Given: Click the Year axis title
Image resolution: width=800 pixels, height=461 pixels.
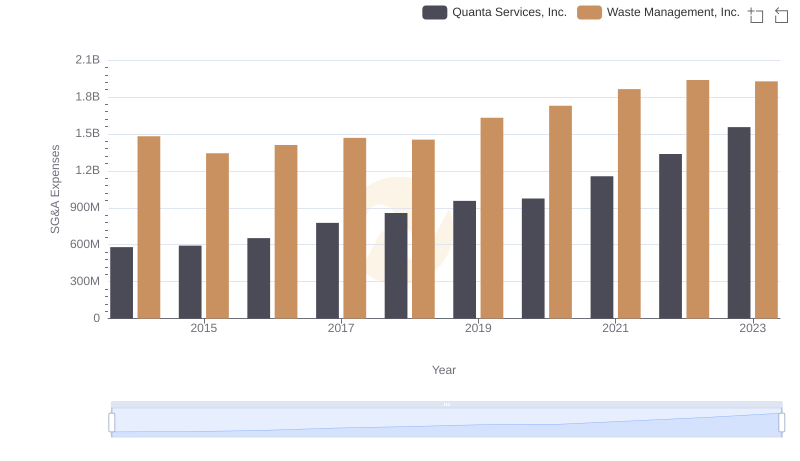Looking at the screenshot, I should (444, 370).
